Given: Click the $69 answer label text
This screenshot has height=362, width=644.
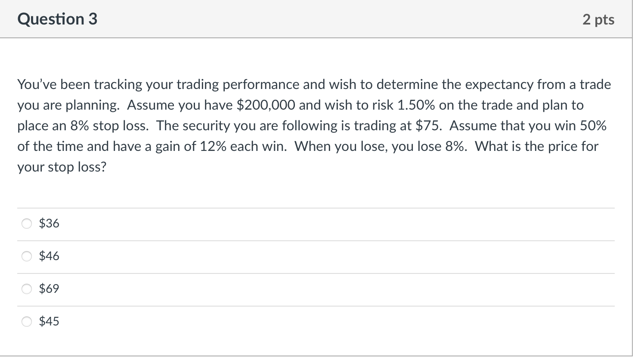Looking at the screenshot, I should 49,289.
